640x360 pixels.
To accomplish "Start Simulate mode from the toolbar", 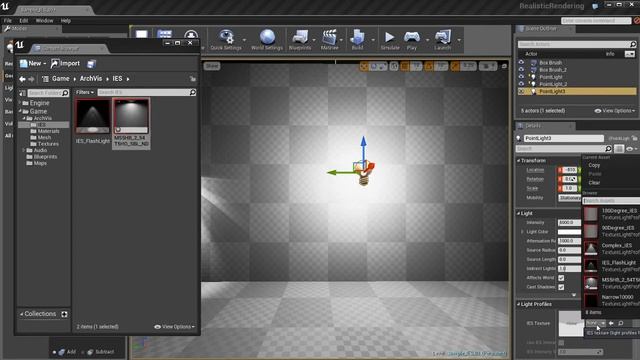I will 390,40.
